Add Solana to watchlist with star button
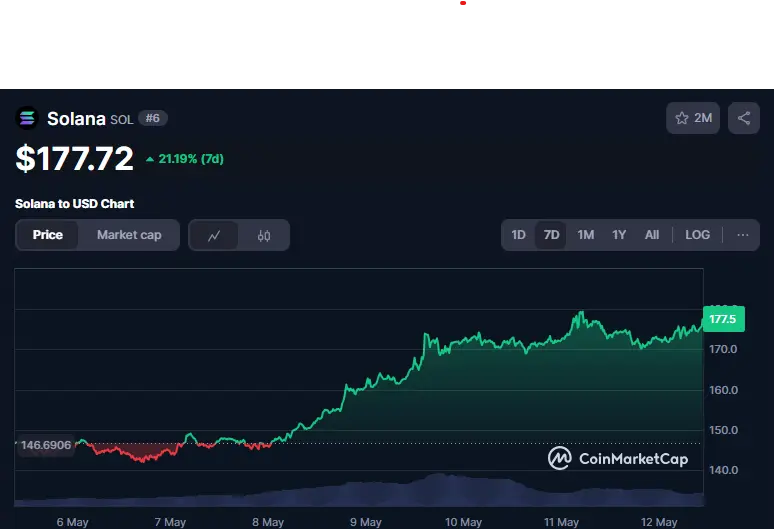 693,118
